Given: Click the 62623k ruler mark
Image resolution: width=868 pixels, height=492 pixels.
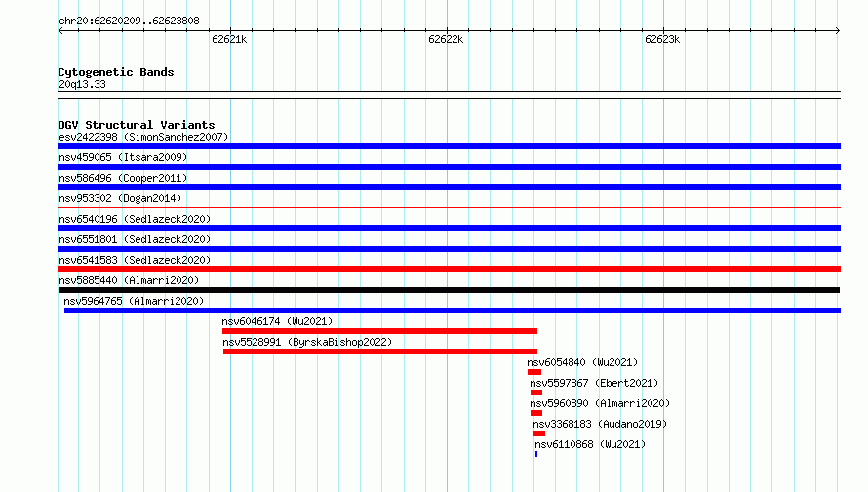Looking at the screenshot, I should coord(662,39).
